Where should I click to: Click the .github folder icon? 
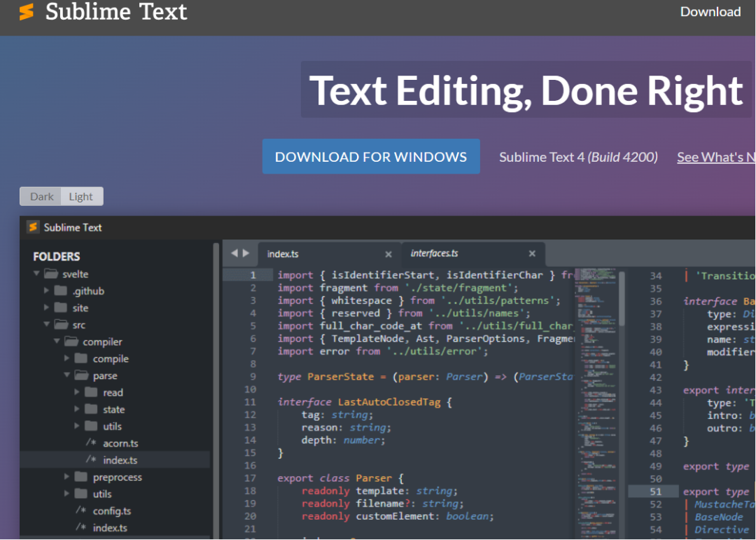click(x=61, y=291)
